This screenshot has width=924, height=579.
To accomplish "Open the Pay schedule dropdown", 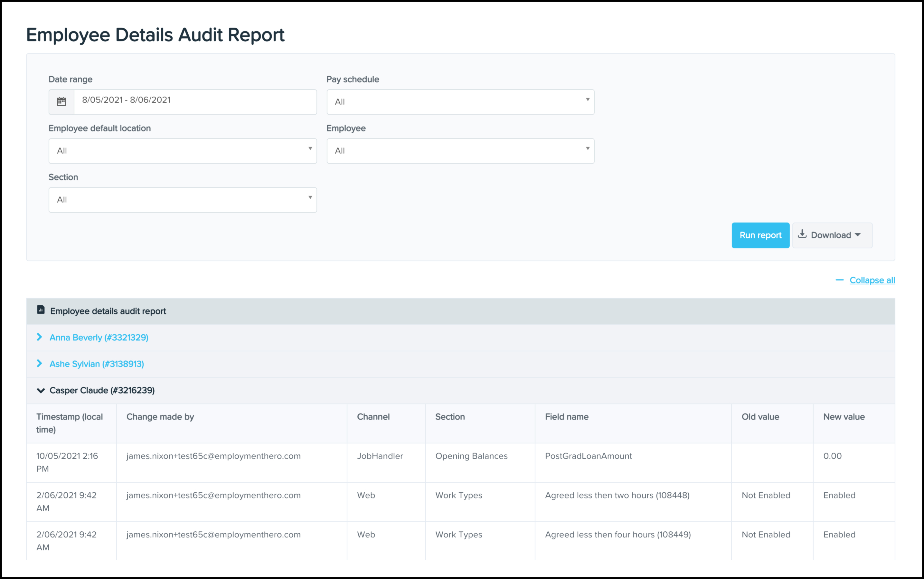I will 460,102.
